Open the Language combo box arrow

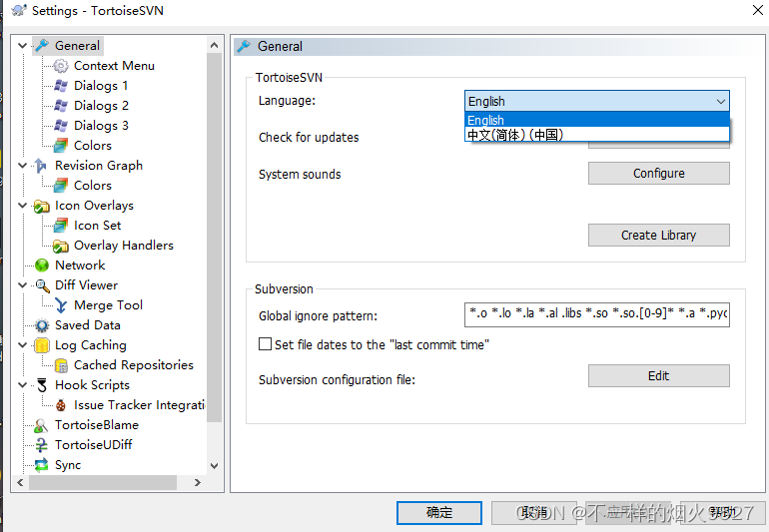click(x=720, y=102)
